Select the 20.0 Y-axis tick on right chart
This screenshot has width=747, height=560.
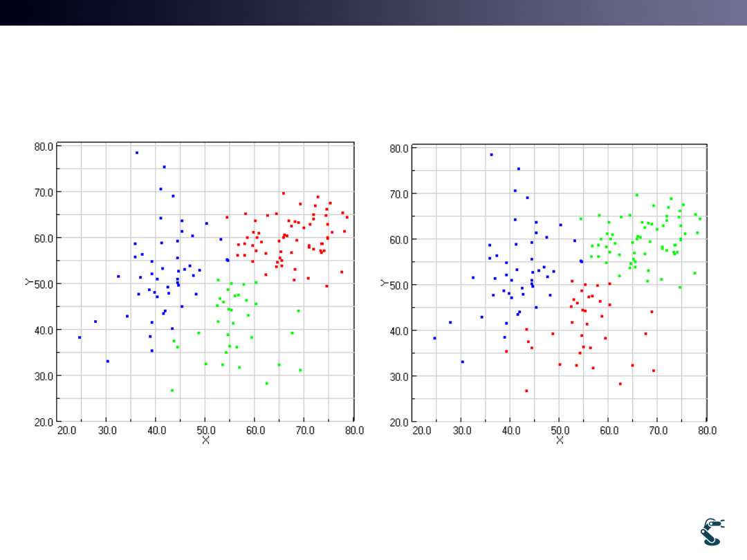400,422
